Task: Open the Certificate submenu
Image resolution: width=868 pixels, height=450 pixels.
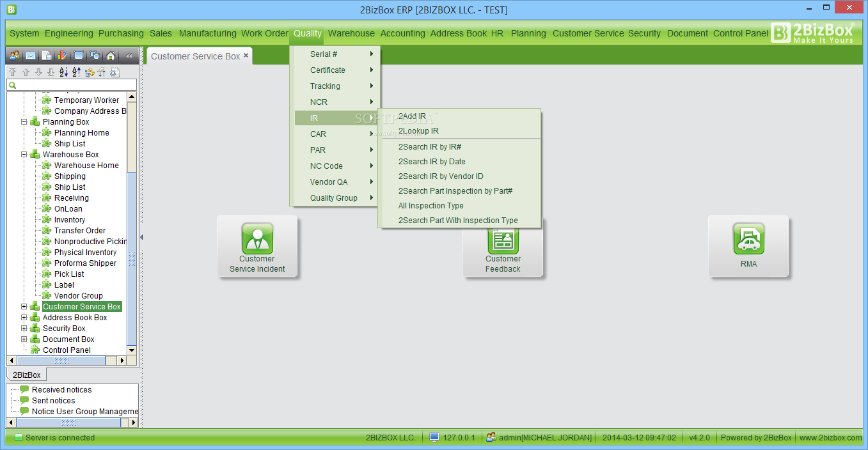Action: pos(336,70)
